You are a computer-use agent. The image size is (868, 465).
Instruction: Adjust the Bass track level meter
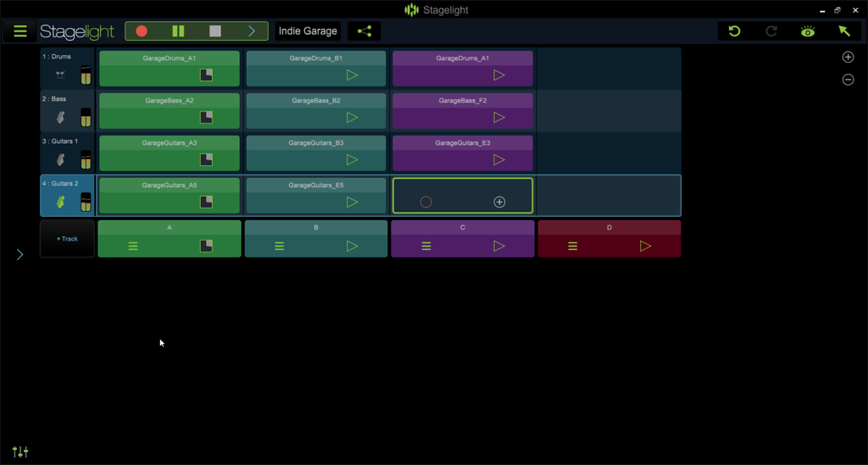(86, 117)
